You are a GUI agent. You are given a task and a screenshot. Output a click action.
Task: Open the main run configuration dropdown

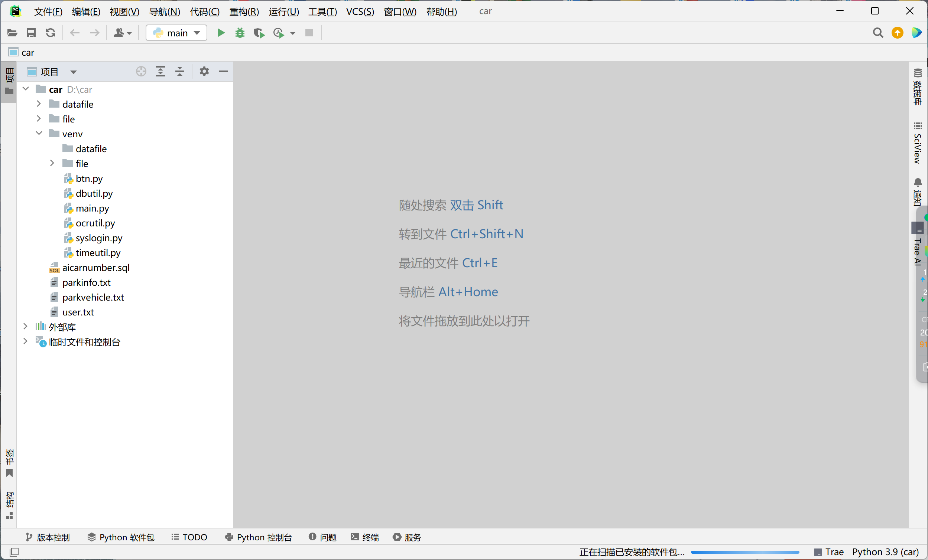[x=176, y=33]
